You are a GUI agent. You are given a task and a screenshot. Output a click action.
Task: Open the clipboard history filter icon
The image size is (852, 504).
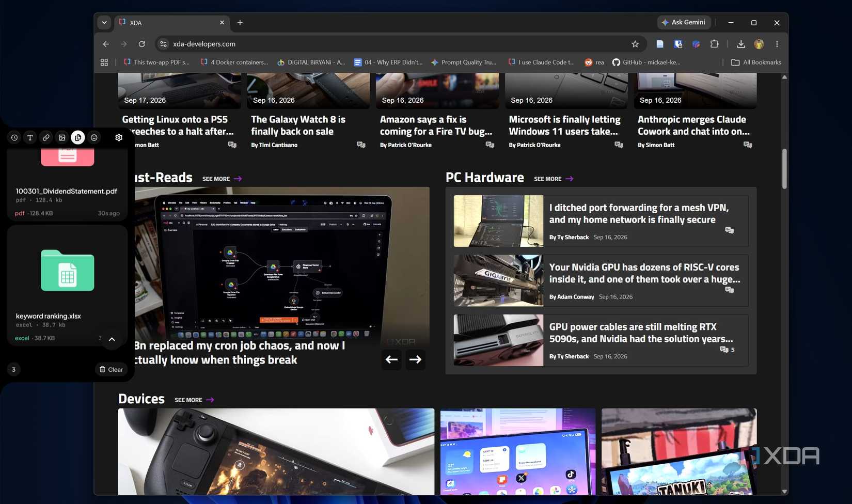(x=14, y=137)
